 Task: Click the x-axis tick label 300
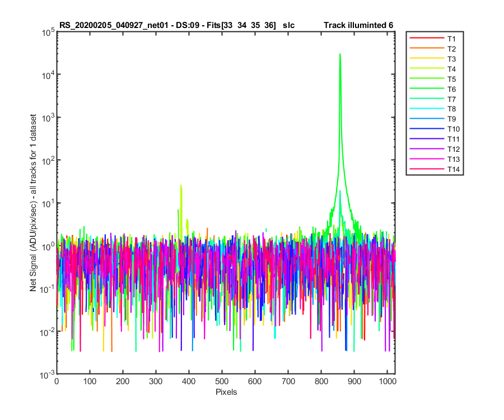point(156,381)
